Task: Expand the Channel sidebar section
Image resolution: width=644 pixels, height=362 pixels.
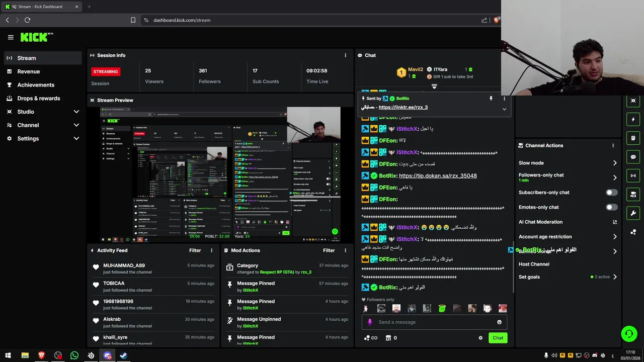Action: [76, 125]
